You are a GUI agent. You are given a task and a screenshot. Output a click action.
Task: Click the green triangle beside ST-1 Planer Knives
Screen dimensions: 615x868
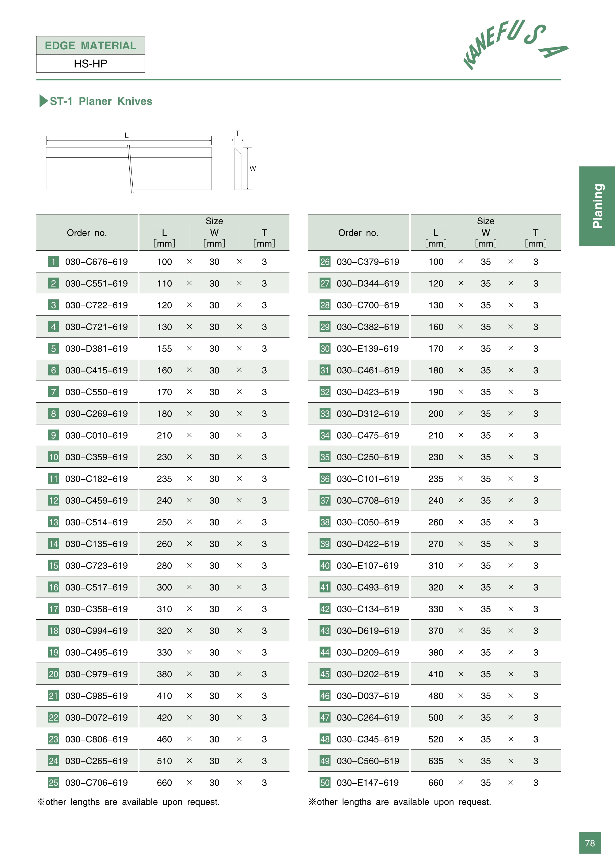tap(43, 101)
